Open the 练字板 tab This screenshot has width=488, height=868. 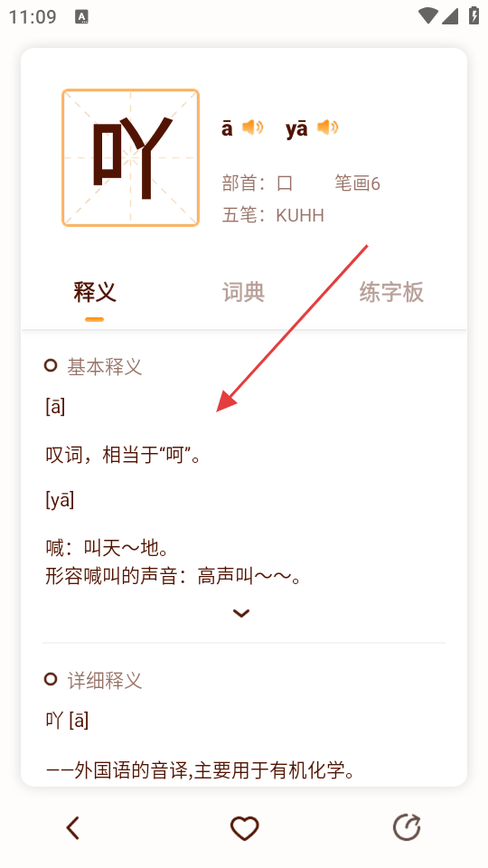(x=391, y=292)
